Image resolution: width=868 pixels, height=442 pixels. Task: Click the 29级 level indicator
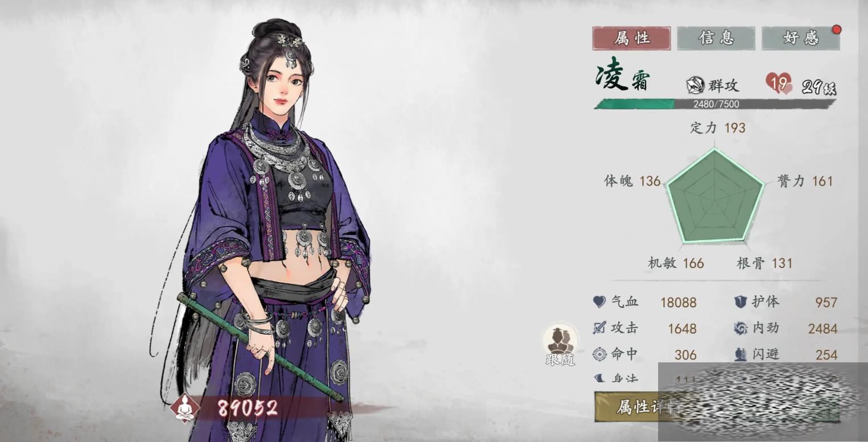click(x=819, y=87)
